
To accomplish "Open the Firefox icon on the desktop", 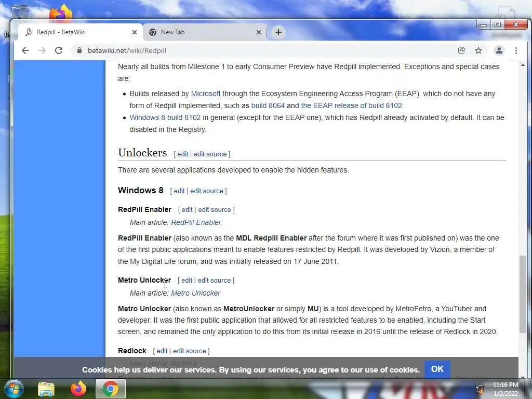I will pyautogui.click(x=61, y=12).
